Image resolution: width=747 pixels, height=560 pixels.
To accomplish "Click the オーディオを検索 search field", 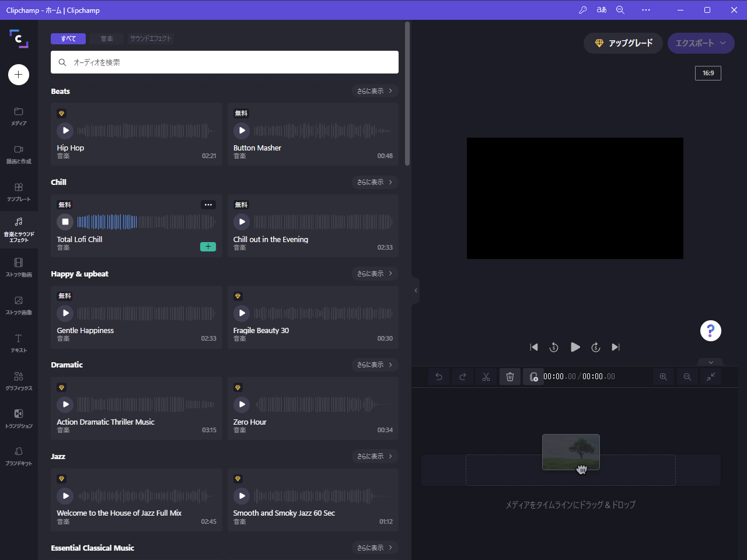I will coord(225,62).
